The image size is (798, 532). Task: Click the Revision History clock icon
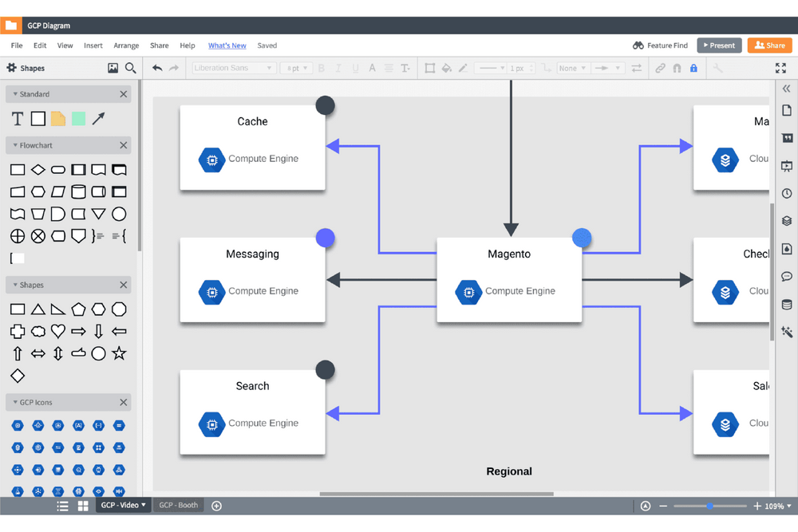tap(786, 193)
